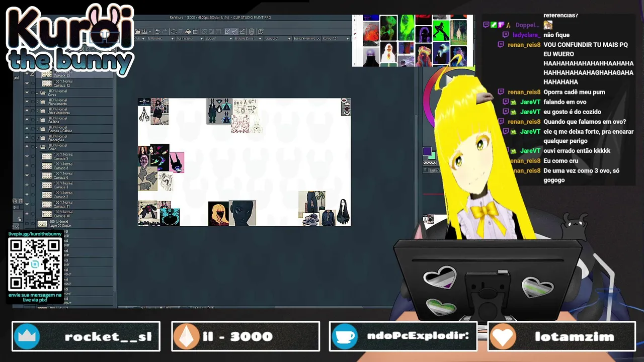Toggle visibility of Roupas + Cabelo folder
This screenshot has height=362, width=644.
27,129
